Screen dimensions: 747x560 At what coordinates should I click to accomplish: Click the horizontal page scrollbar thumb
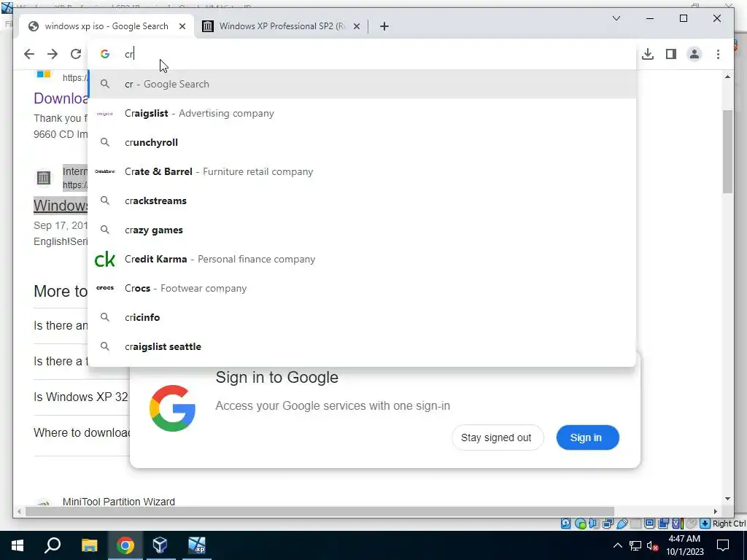point(320,511)
